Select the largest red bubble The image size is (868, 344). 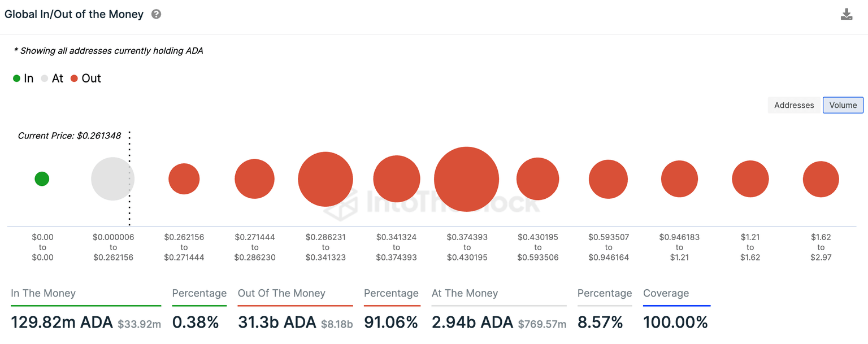pyautogui.click(x=466, y=179)
